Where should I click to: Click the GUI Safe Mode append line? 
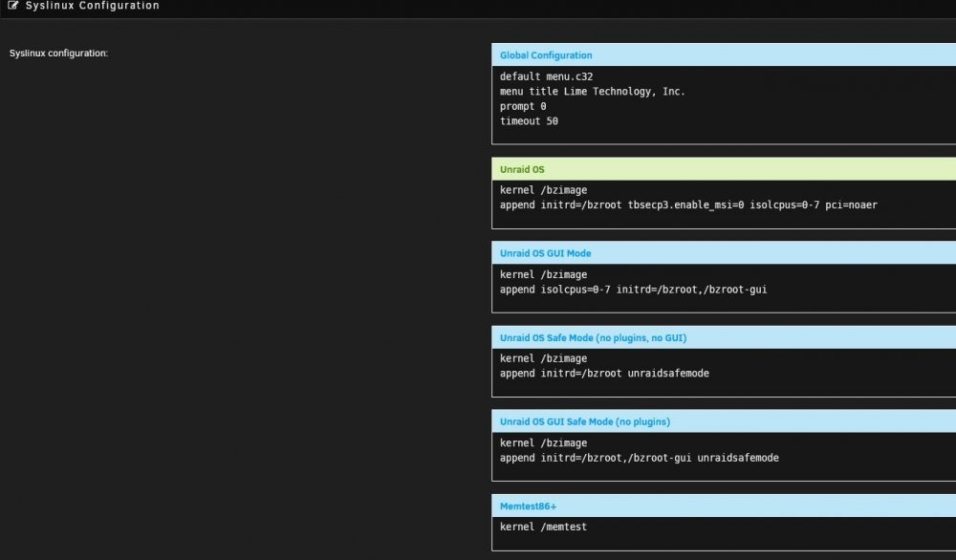pos(639,458)
